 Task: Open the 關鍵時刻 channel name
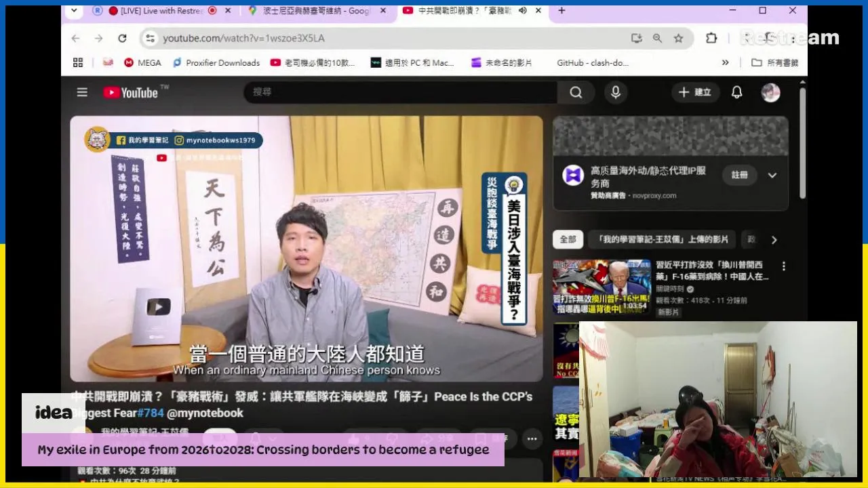click(671, 289)
